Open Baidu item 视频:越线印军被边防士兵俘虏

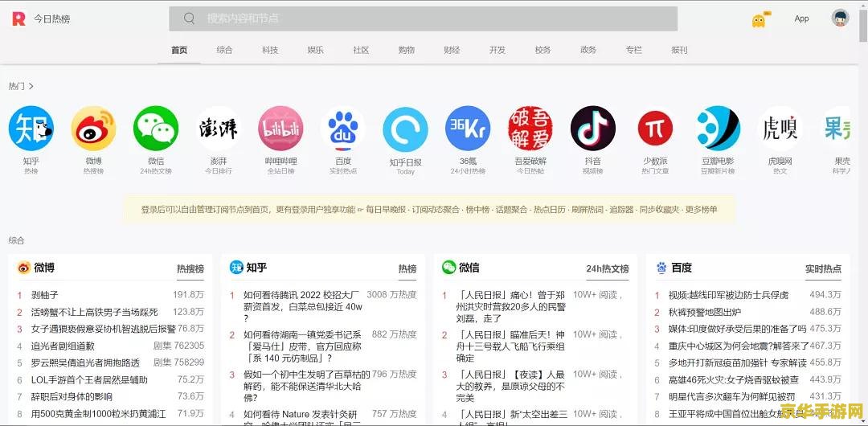728,295
